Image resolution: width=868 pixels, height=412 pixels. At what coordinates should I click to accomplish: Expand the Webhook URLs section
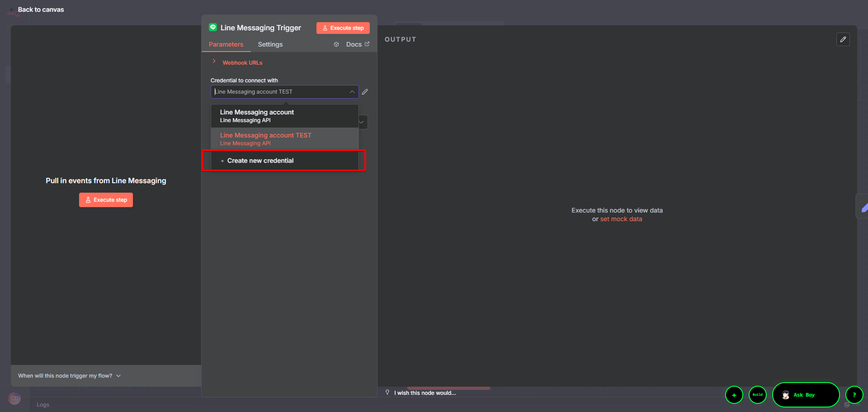tap(242, 63)
